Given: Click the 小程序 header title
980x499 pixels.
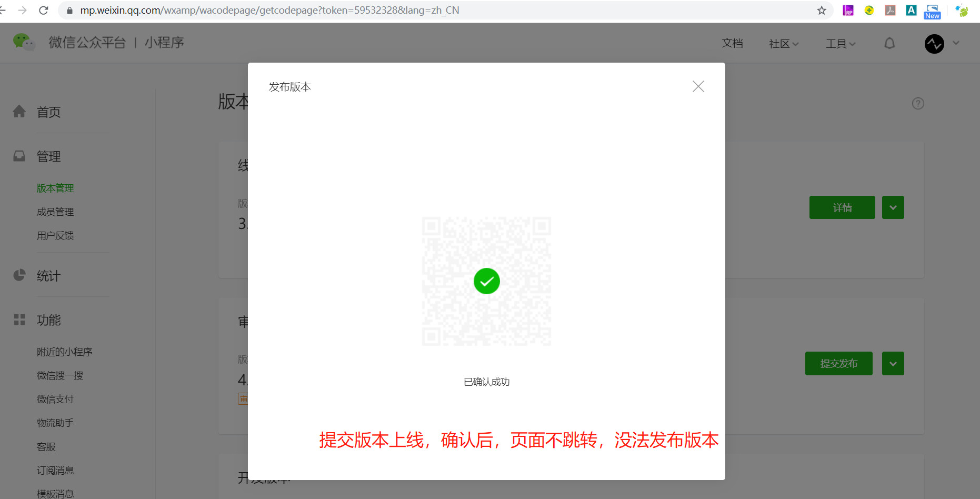Looking at the screenshot, I should pyautogui.click(x=164, y=43).
